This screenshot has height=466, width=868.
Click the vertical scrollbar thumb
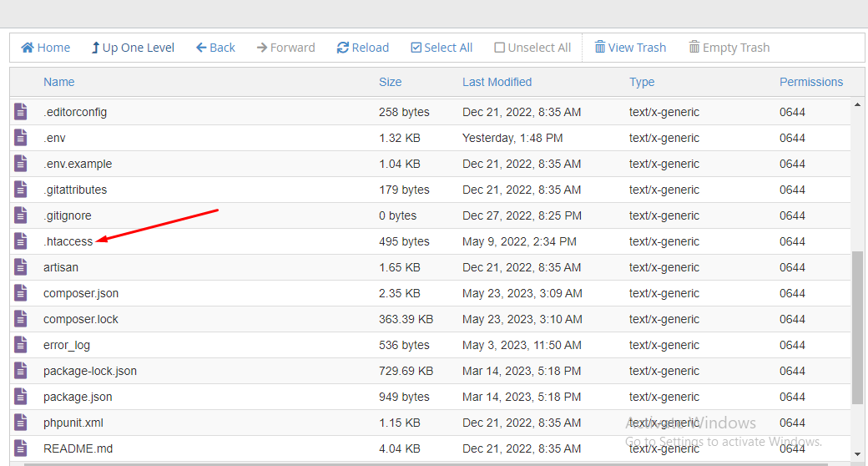857,327
